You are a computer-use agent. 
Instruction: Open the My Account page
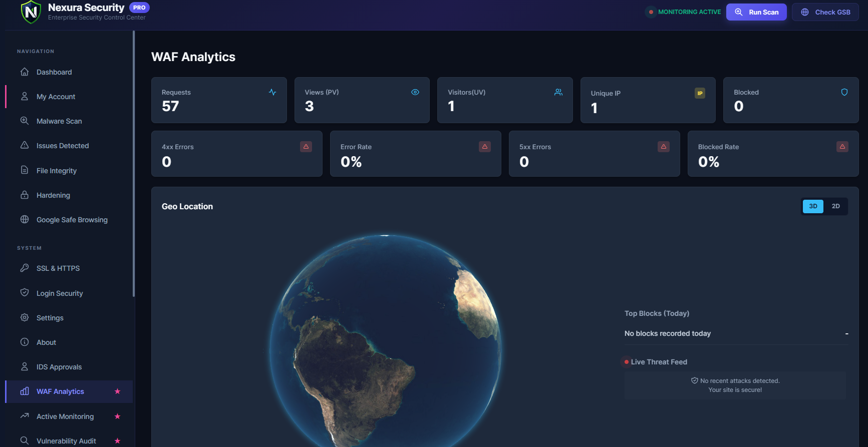[69, 97]
